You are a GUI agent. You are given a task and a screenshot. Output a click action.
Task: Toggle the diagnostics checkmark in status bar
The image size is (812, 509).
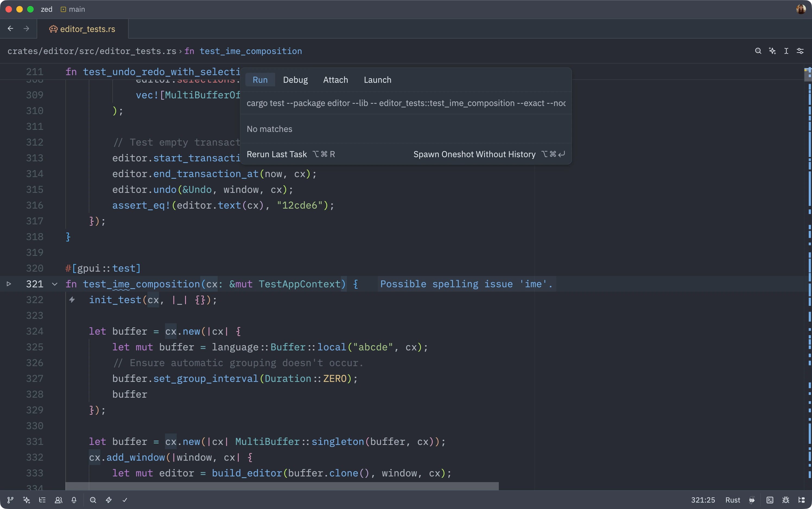[x=125, y=500]
